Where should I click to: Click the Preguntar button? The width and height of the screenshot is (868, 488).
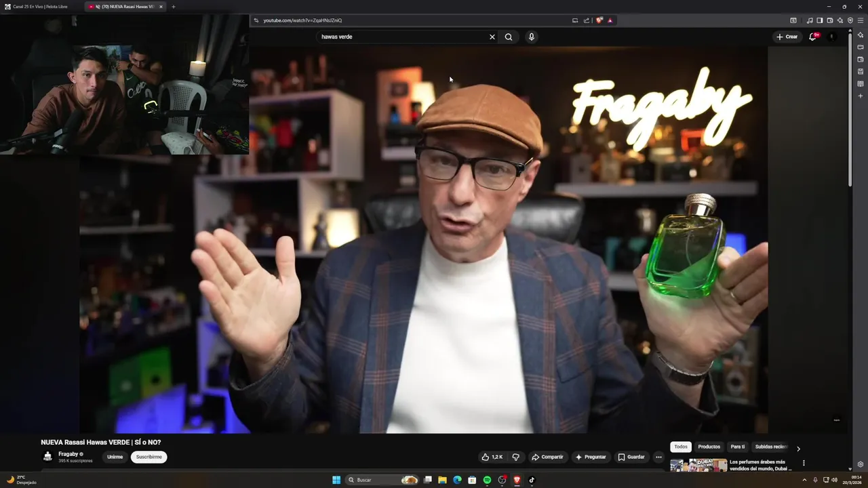(591, 457)
